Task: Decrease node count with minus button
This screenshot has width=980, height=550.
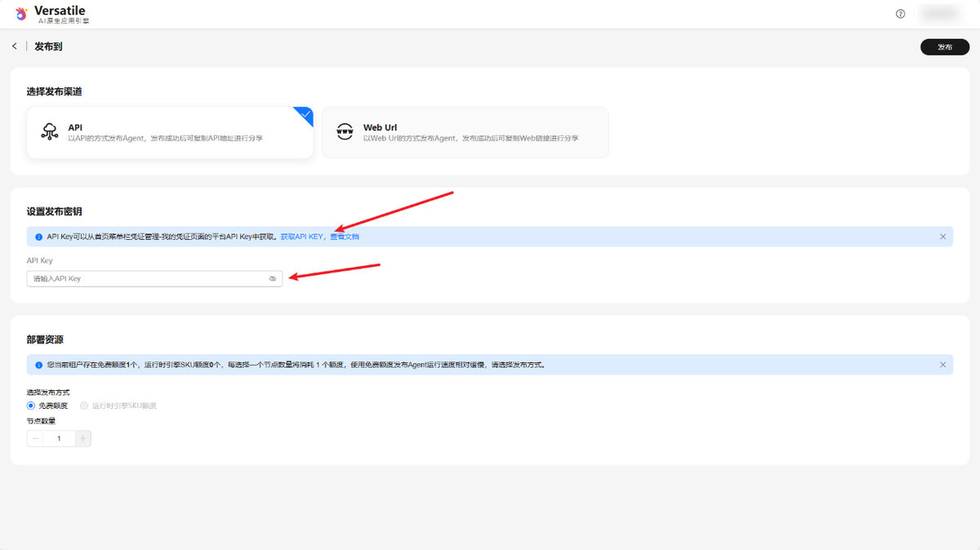Action: coord(35,438)
